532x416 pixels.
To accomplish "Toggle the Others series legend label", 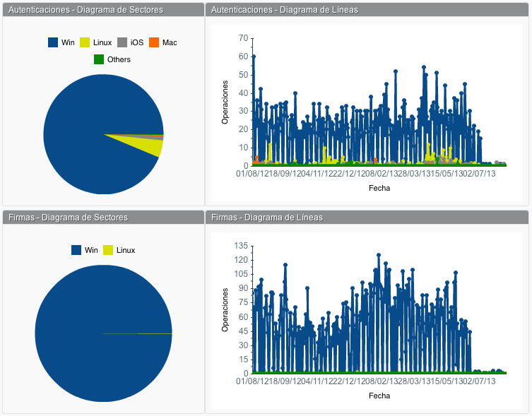I will [x=119, y=59].
